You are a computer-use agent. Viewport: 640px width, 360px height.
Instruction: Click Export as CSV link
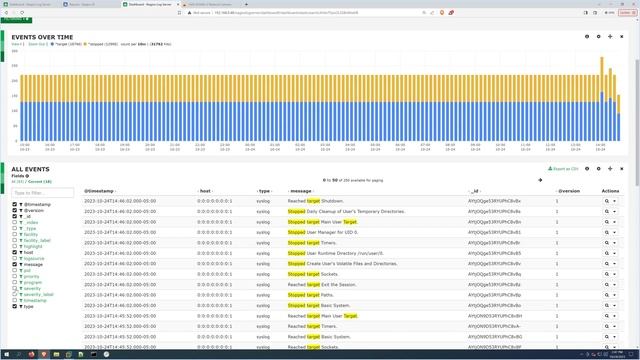click(x=563, y=169)
